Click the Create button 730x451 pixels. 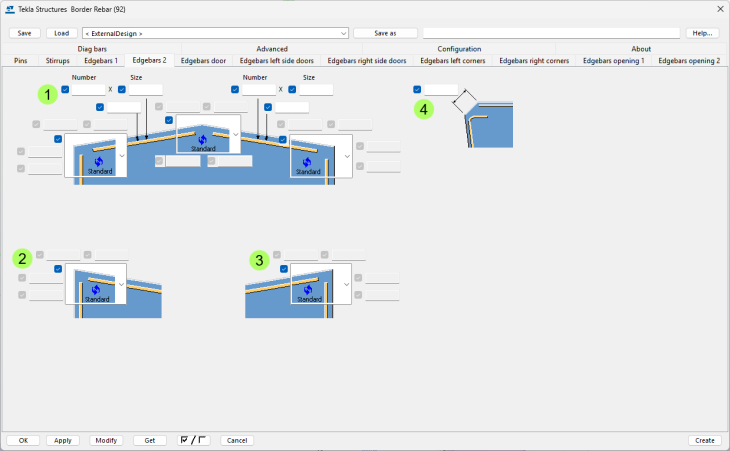click(x=704, y=440)
